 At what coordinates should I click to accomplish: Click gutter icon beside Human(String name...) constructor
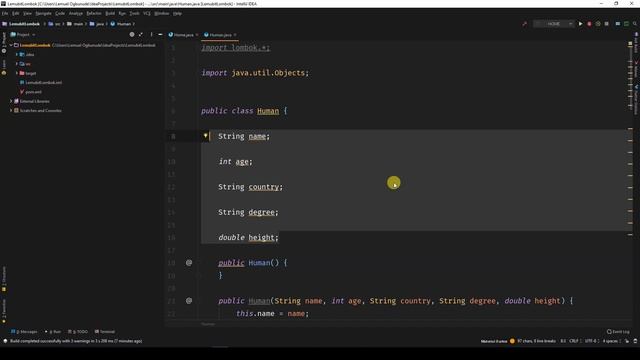pos(189,301)
